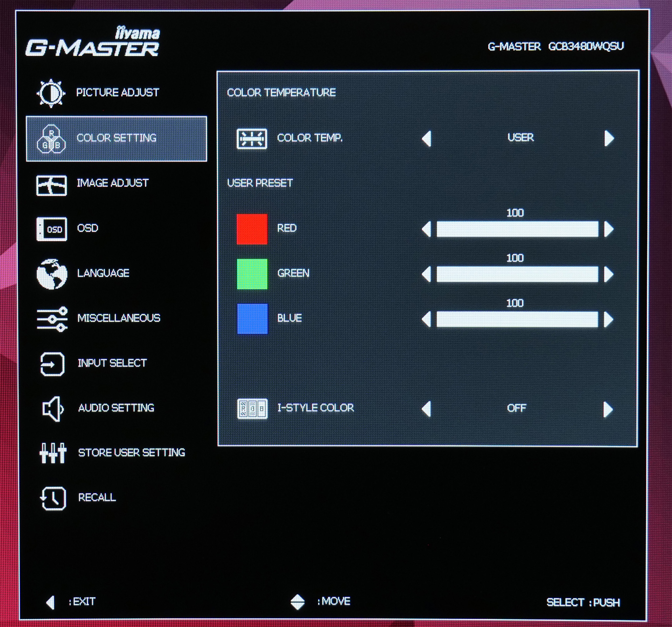Open the MISCELLANEOUS menu entry

point(118,318)
